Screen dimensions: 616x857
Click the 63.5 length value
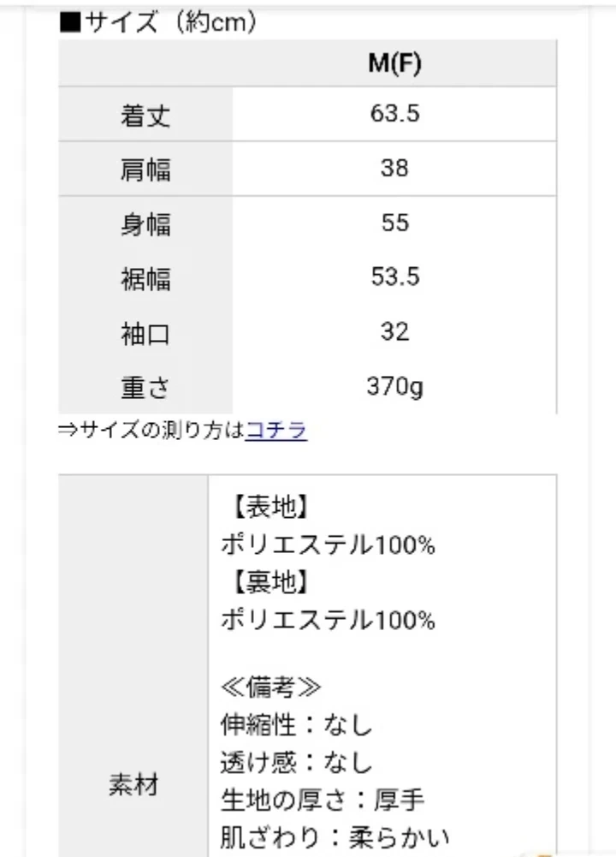394,114
